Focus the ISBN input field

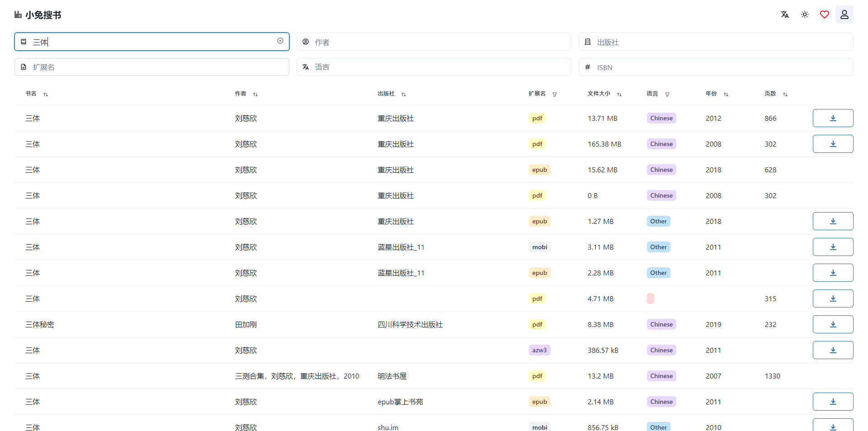[x=716, y=67]
